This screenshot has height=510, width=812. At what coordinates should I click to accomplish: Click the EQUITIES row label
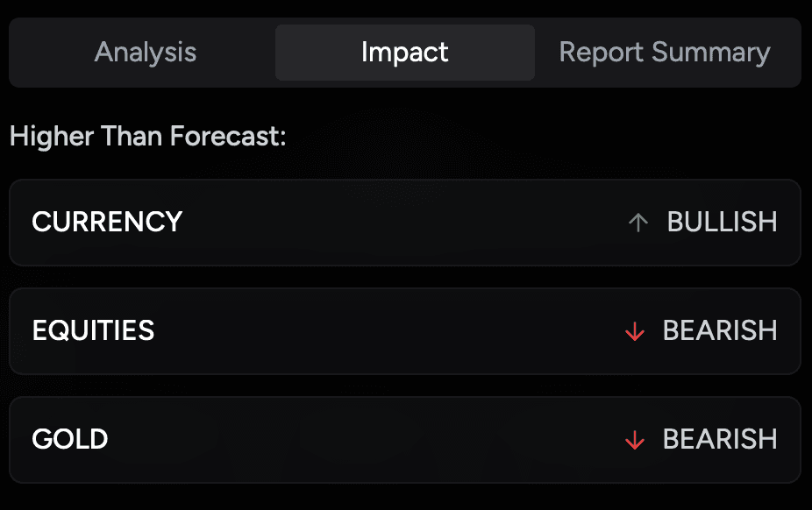point(93,331)
